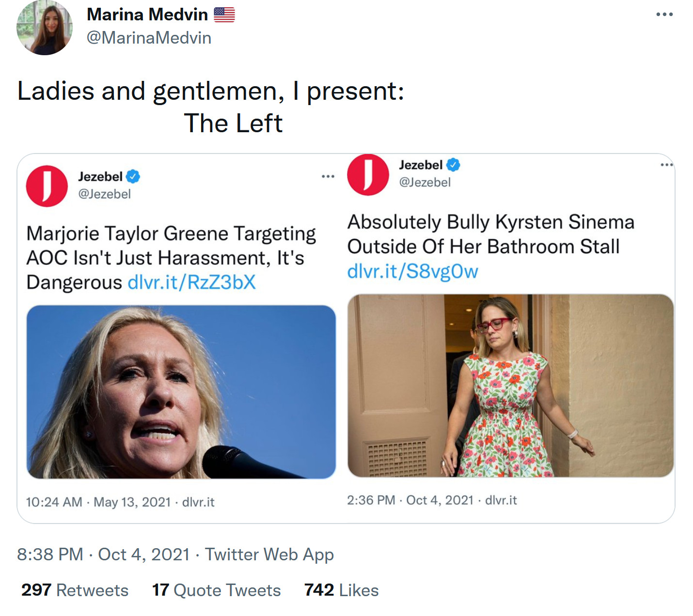
Task: Open the dlvr.it/RzZ3bX link
Action: pos(191,282)
